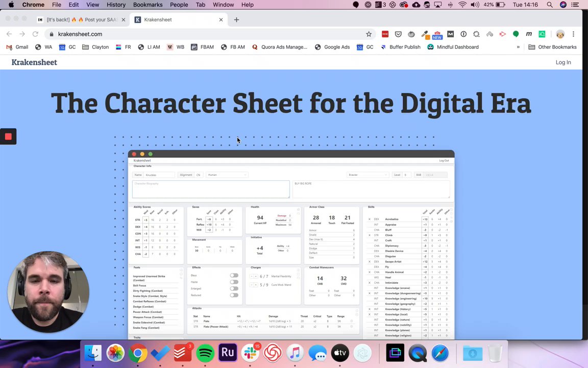Open the dark M extension icon
This screenshot has width=588, height=368.
point(450,34)
